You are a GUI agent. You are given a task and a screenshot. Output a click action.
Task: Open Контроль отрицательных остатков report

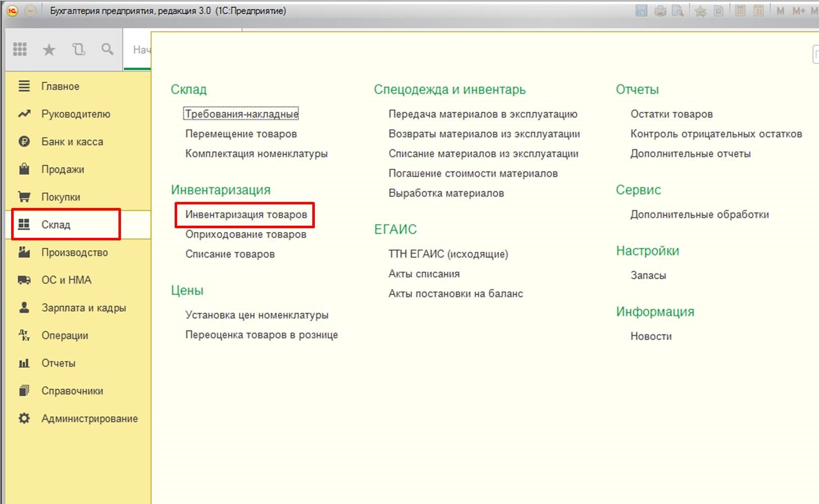(716, 134)
